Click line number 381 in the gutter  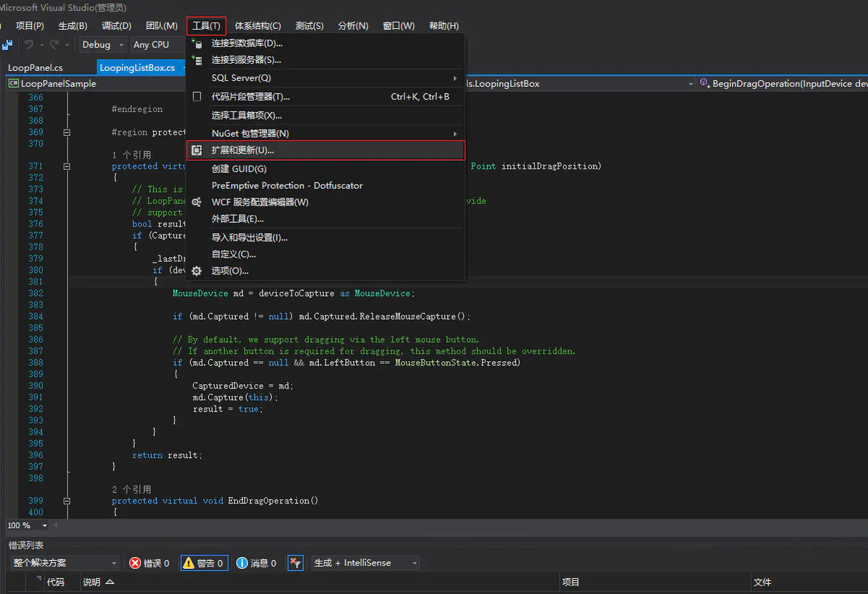point(35,282)
